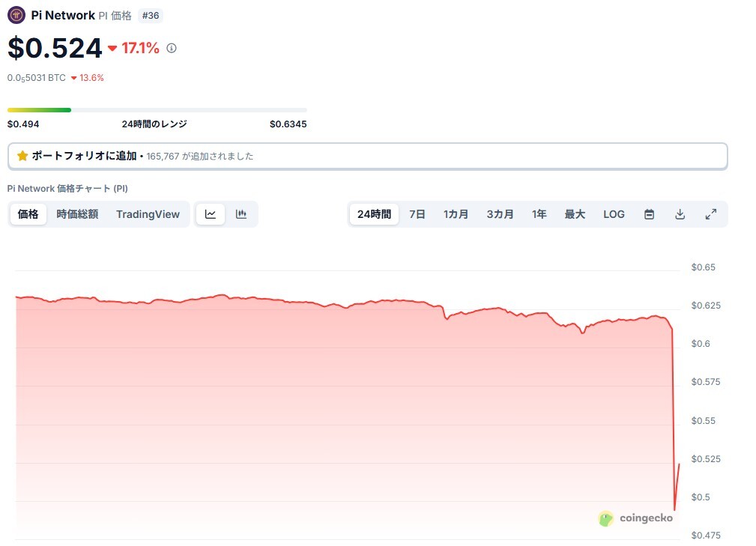Switch to candlestick chart view
The image size is (756, 546).
click(x=241, y=214)
